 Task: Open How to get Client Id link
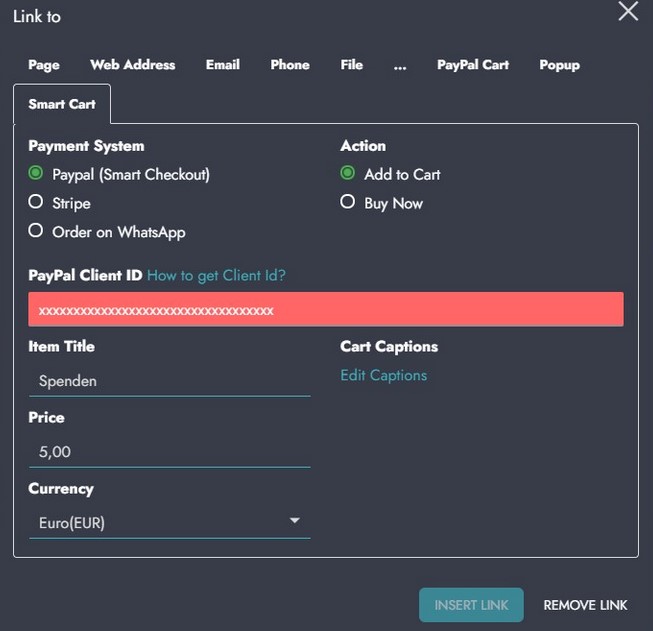coord(217,275)
